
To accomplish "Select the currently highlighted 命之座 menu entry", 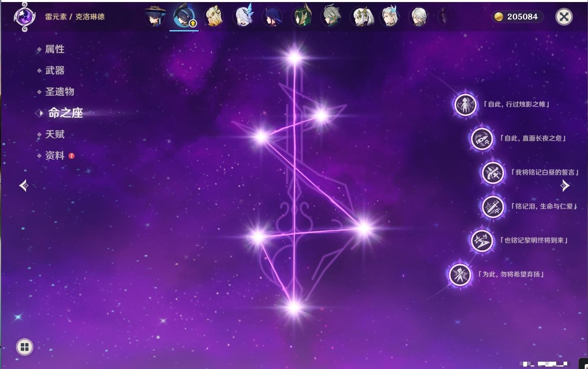I will click(x=65, y=113).
